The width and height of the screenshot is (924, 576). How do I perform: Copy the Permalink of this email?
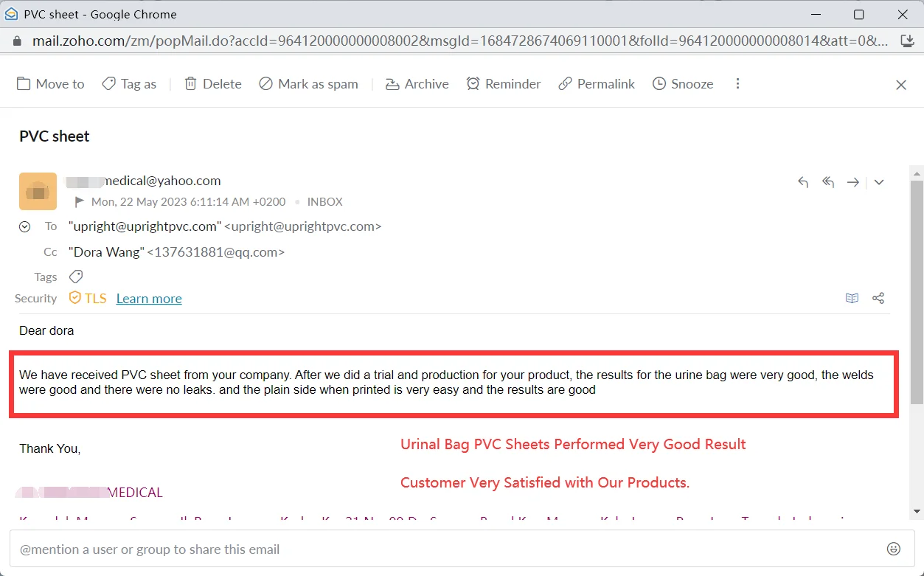(597, 84)
